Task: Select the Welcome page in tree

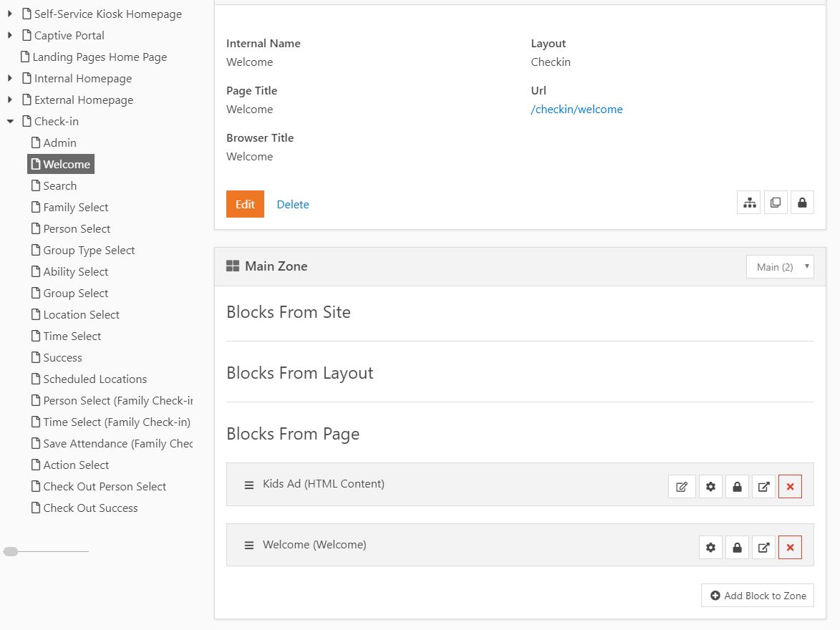Action: 61,164
